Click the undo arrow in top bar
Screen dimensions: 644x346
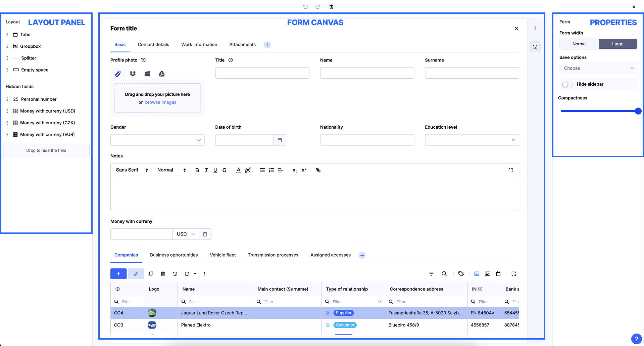(x=305, y=7)
